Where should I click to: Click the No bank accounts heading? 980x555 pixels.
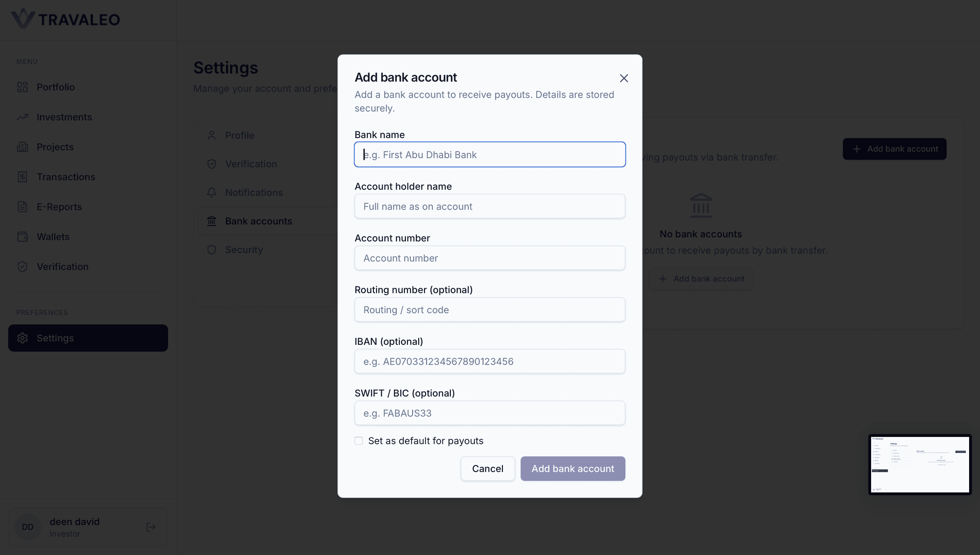coord(701,234)
